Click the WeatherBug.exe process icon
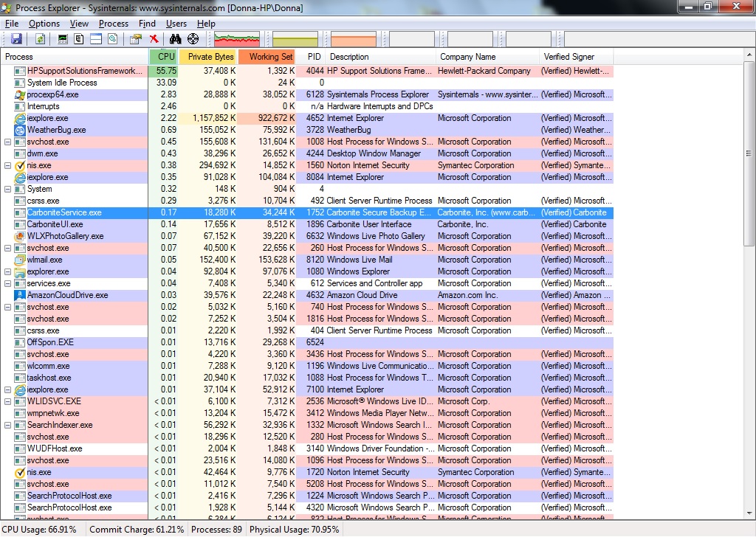Viewport: 756px width, 537px height. coord(20,130)
